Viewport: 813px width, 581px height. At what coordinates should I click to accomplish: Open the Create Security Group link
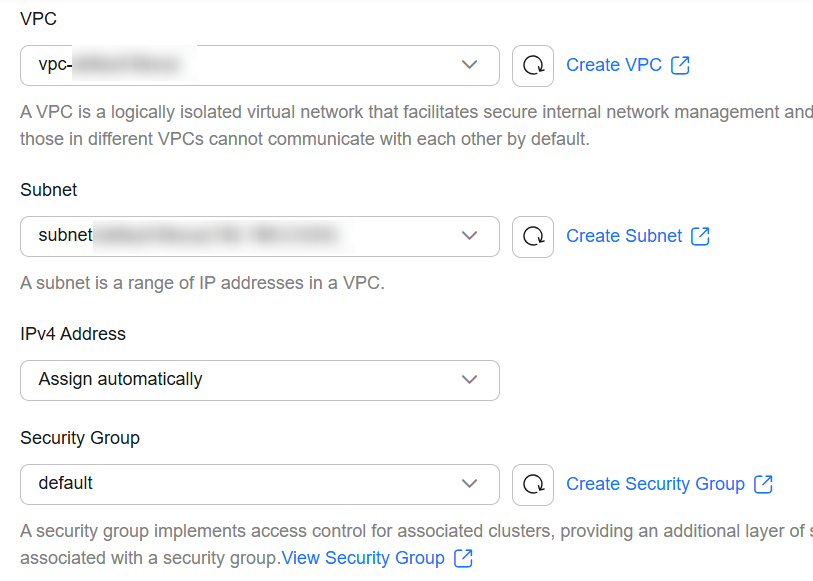coord(655,484)
